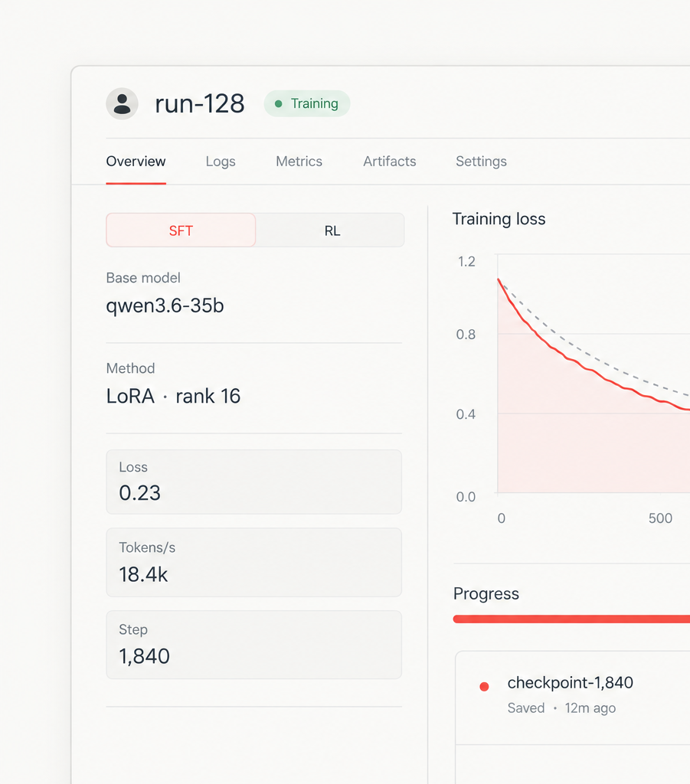Switch to the Metrics tab
Viewport: 690px width, 784px height.
click(299, 162)
